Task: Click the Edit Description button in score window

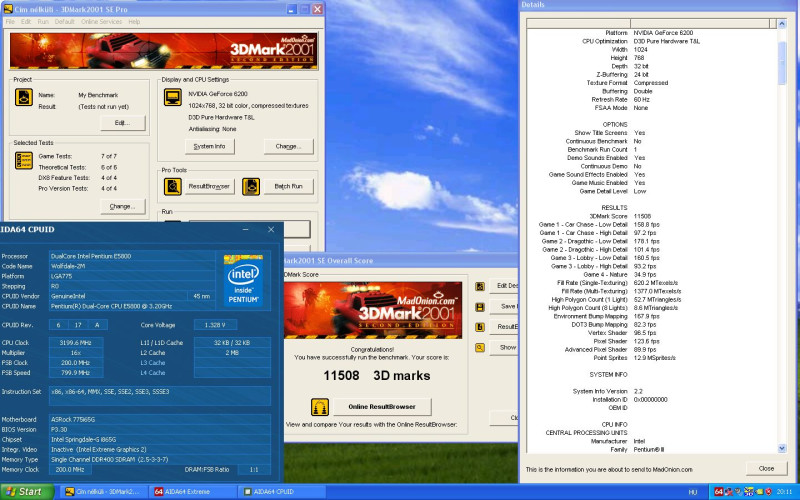Action: [x=504, y=286]
